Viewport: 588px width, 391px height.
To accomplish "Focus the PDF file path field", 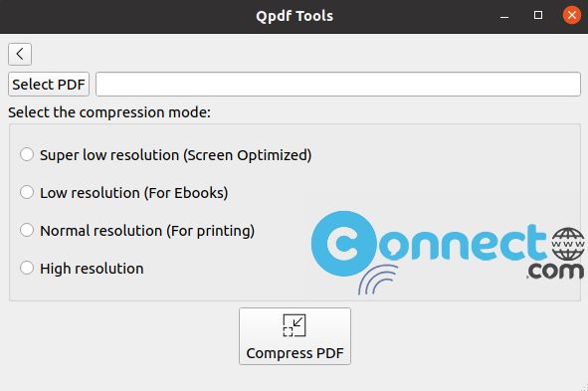I will click(338, 84).
